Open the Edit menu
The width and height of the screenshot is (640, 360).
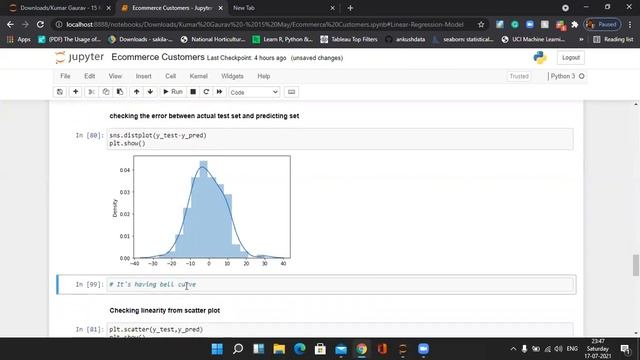tap(89, 76)
